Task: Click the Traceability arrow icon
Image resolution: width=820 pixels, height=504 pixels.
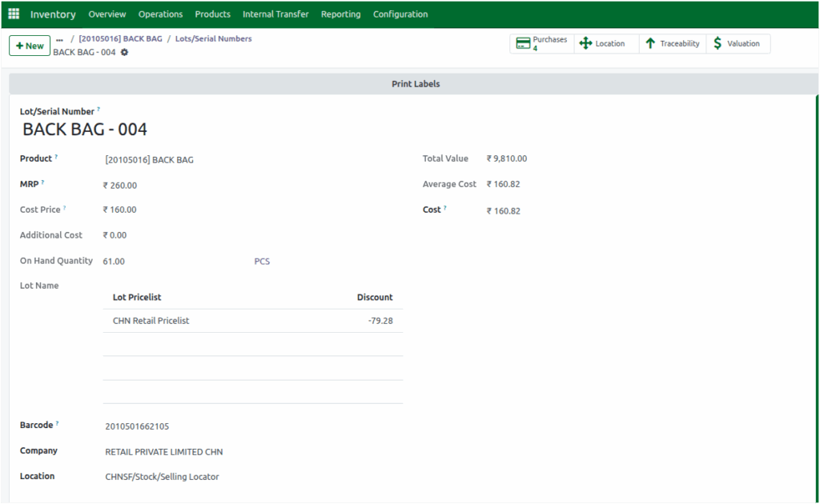Action: click(649, 44)
